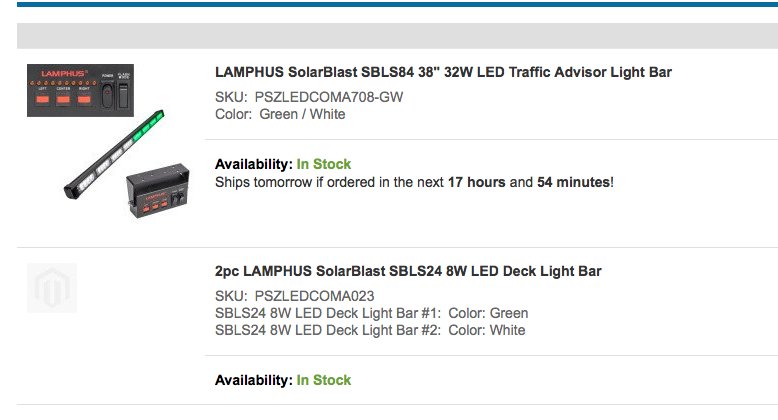Click the green-lit end of the light bar
Viewport: 778px width, 420px height.
pos(148,127)
